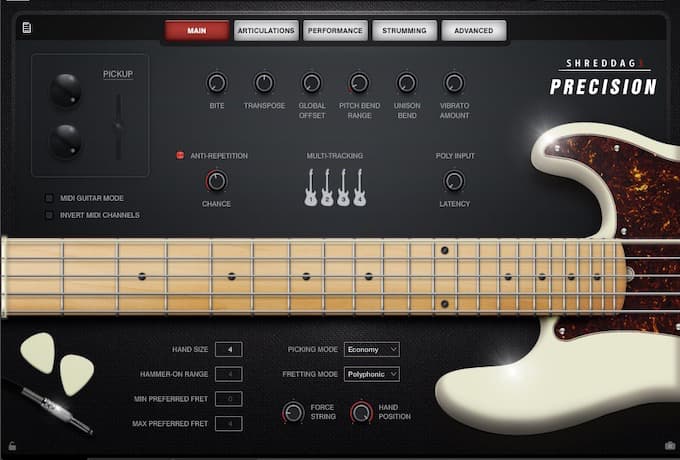Click the padlock icon at bottom left
The image size is (680, 460).
tap(12, 446)
